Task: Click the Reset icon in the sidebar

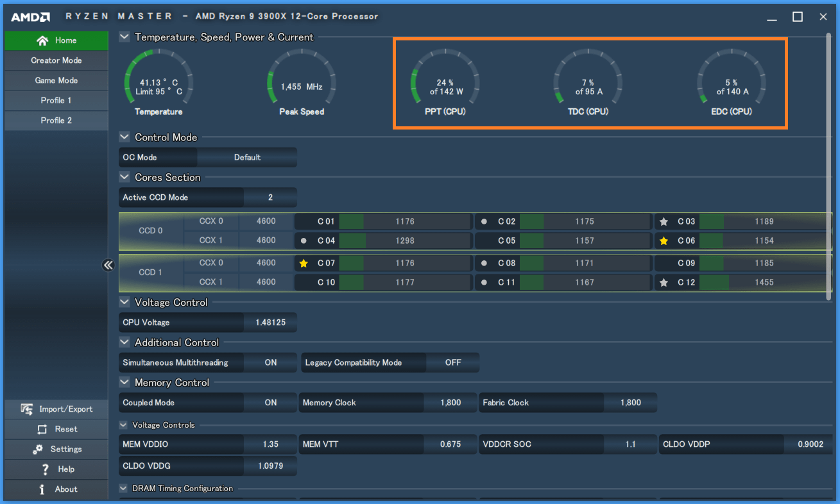Action: pos(42,429)
